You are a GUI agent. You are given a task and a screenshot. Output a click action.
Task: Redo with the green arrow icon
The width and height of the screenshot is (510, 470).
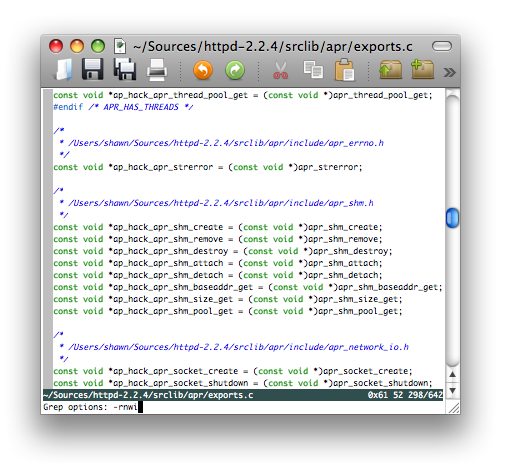(x=235, y=70)
